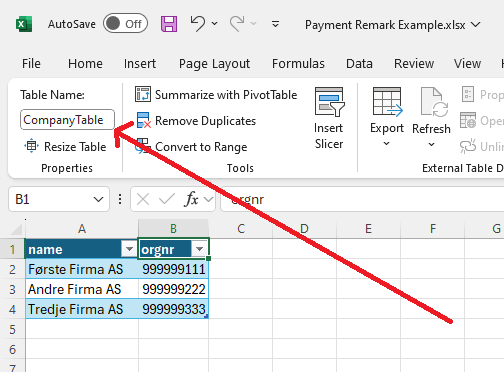Open the Name Box dropdown arrow
The height and width of the screenshot is (372, 504).
pyautogui.click(x=98, y=199)
